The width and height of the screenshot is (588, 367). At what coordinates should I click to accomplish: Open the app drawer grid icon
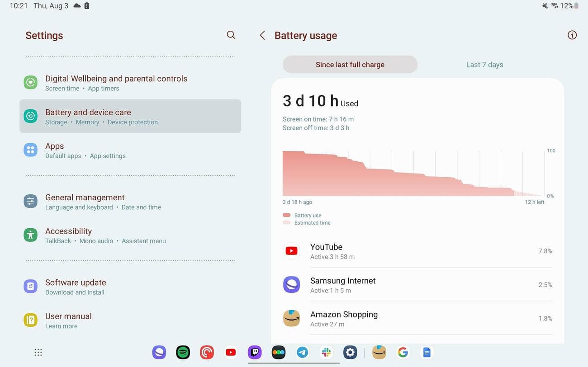(38, 352)
